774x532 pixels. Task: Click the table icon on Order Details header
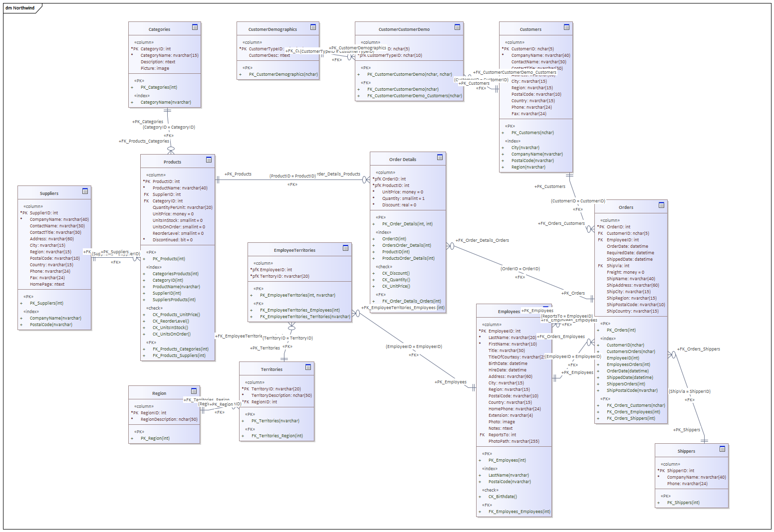[440, 157]
